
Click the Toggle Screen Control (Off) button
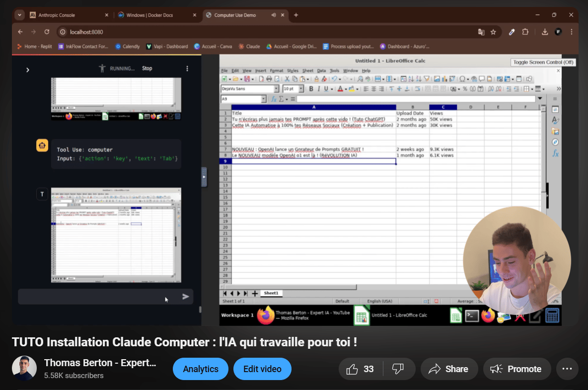[x=543, y=62]
